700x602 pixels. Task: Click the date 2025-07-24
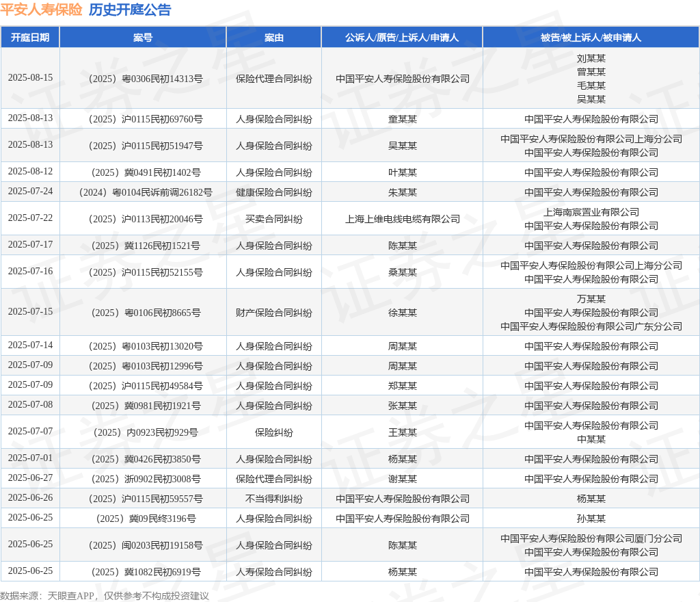(30, 191)
